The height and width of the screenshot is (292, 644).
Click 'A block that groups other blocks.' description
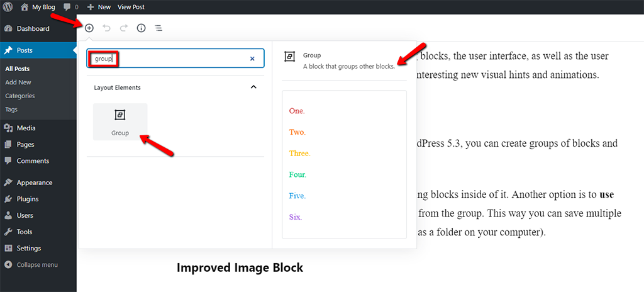[349, 66]
